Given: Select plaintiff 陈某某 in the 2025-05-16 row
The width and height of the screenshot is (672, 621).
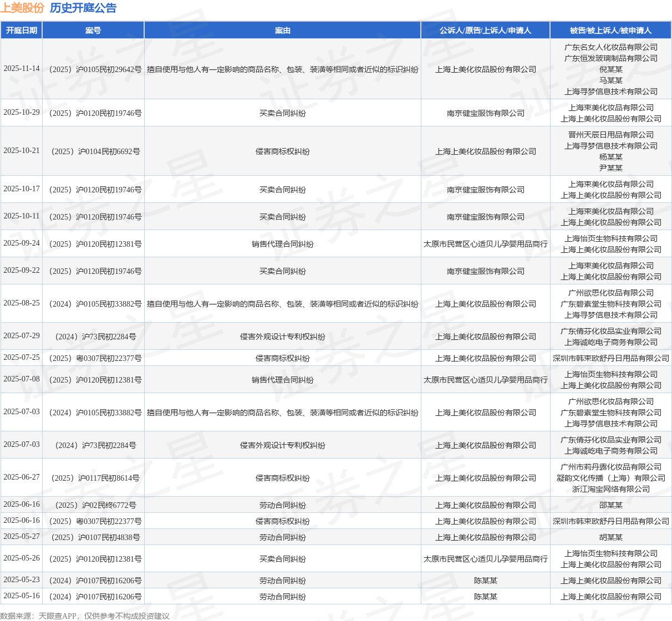Looking at the screenshot, I should click(486, 597).
